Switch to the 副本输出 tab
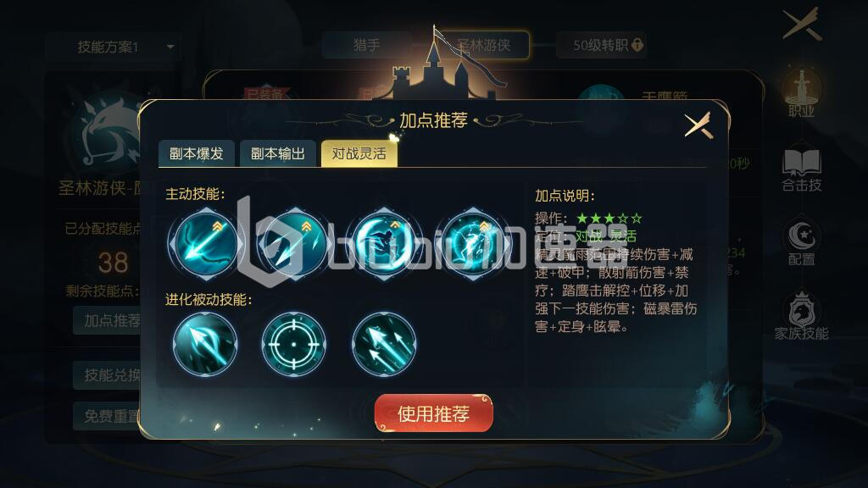868x488 pixels. tap(278, 153)
